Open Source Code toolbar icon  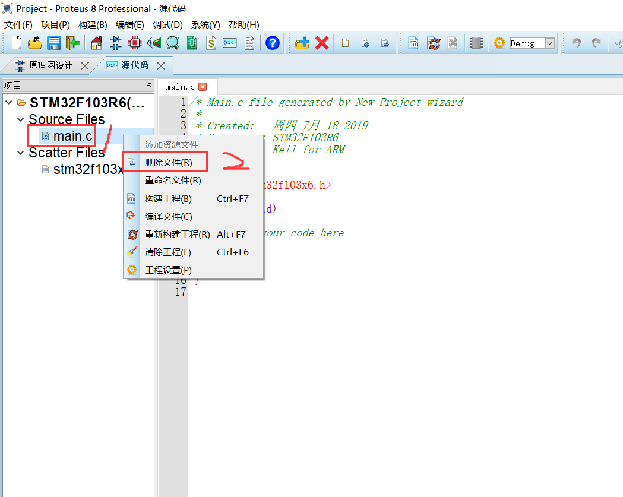(230, 43)
